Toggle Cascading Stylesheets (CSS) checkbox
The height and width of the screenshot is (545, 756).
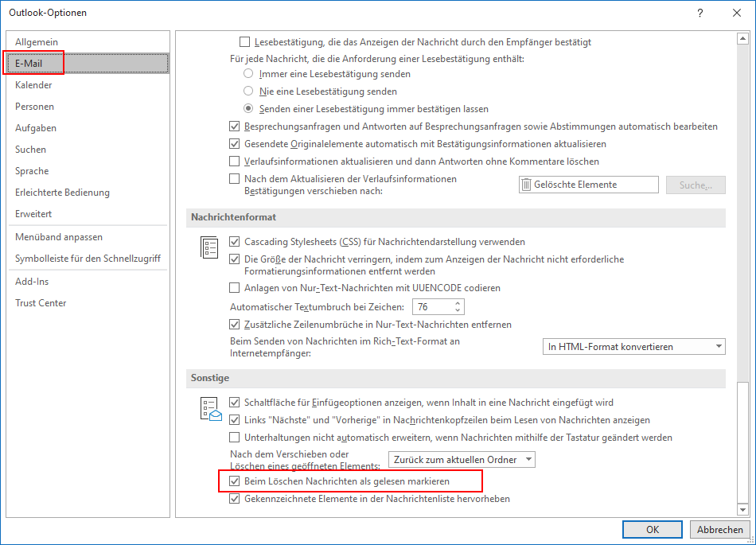tap(234, 241)
